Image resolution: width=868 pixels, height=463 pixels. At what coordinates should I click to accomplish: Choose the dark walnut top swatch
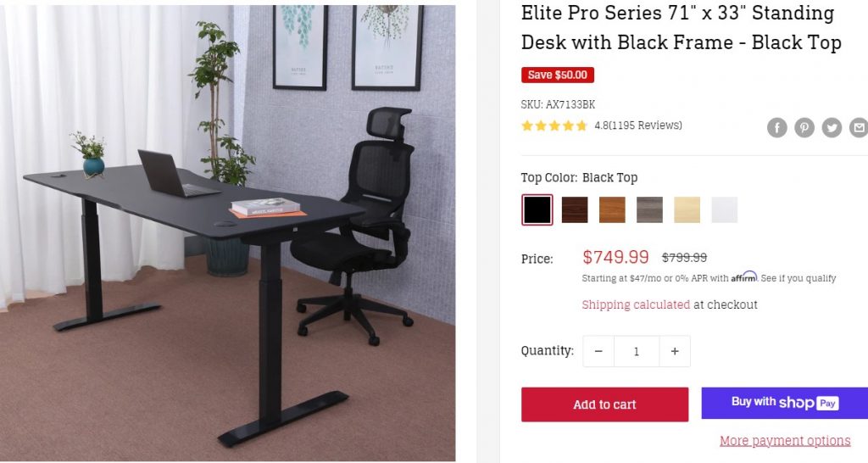(x=575, y=210)
